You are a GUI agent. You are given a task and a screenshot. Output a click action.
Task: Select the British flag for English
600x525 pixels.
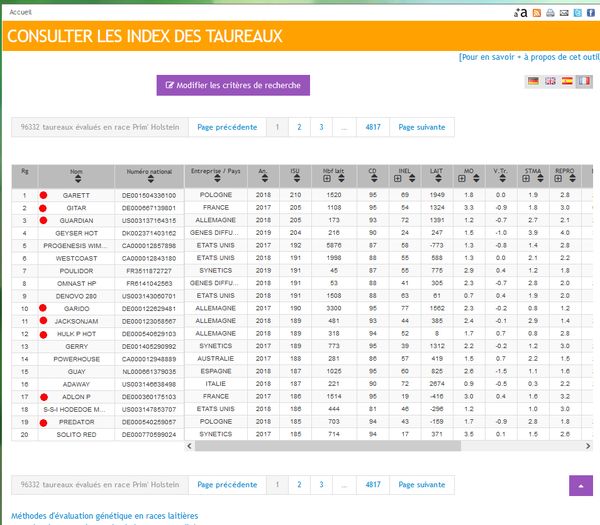(550, 81)
